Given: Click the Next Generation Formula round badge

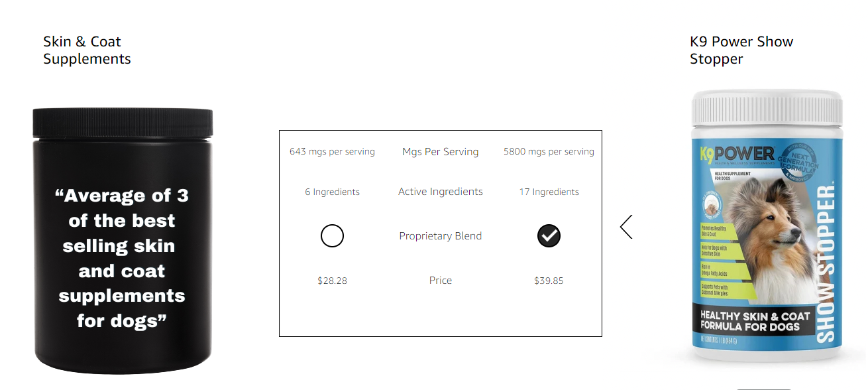Looking at the screenshot, I should click(x=801, y=161).
